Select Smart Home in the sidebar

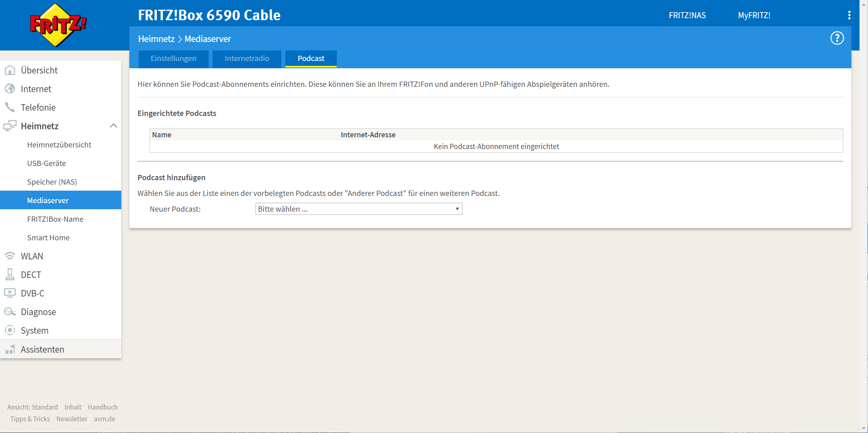click(x=48, y=238)
